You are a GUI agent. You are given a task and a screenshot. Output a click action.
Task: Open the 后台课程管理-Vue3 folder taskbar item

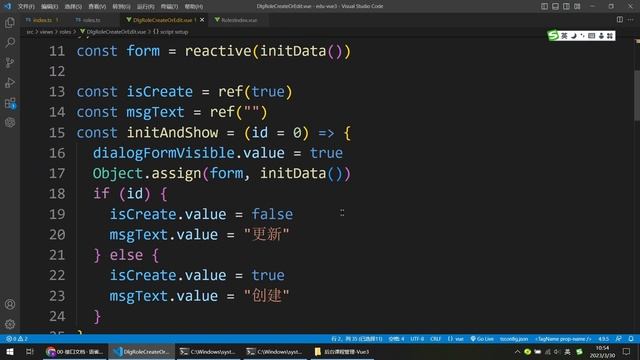click(x=342, y=351)
